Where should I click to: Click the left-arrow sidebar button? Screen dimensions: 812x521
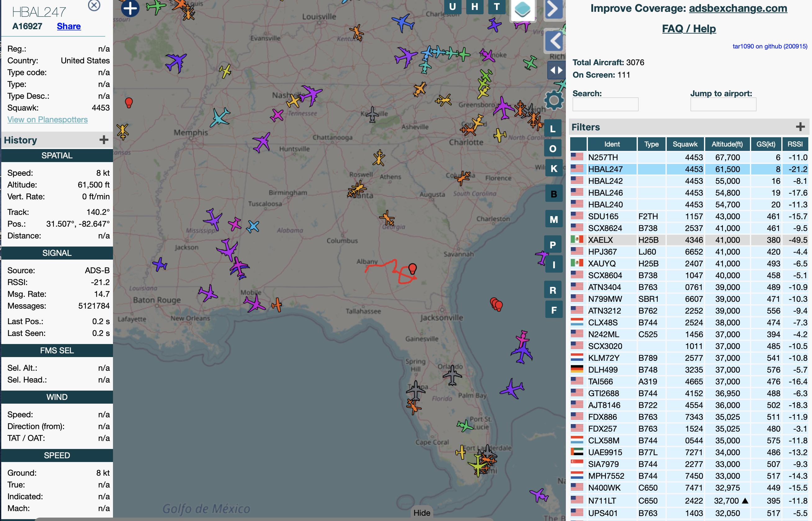[554, 41]
